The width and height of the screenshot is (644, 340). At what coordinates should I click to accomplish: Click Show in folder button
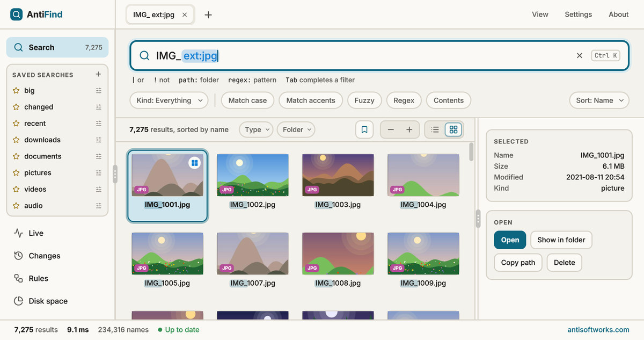[x=561, y=240]
